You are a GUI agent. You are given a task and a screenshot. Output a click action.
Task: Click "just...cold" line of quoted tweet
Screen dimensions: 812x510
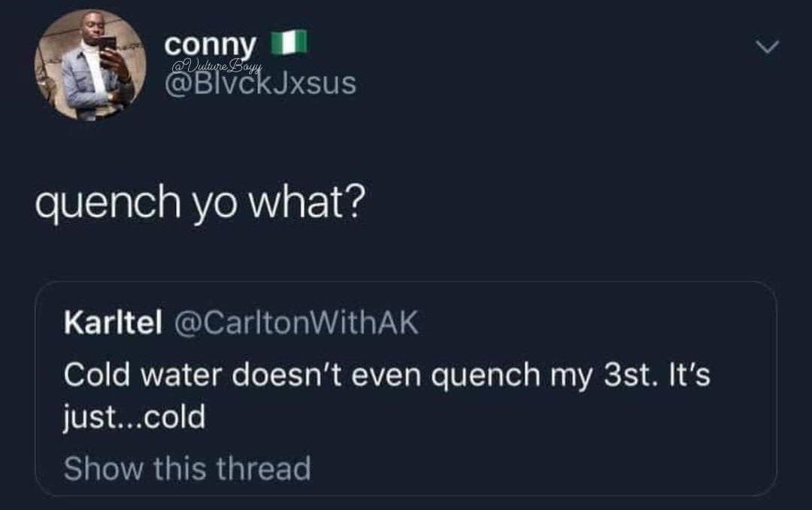point(135,417)
